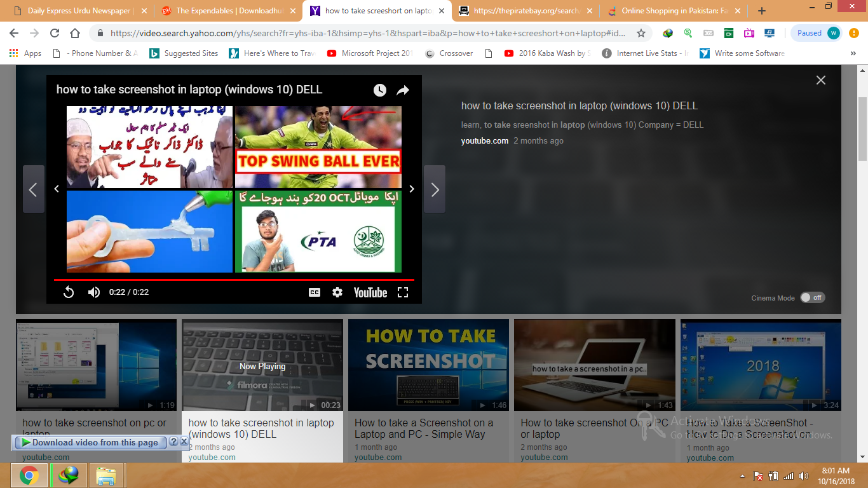Click the browser Back arrow
Image resolution: width=868 pixels, height=488 pixels.
click(14, 33)
